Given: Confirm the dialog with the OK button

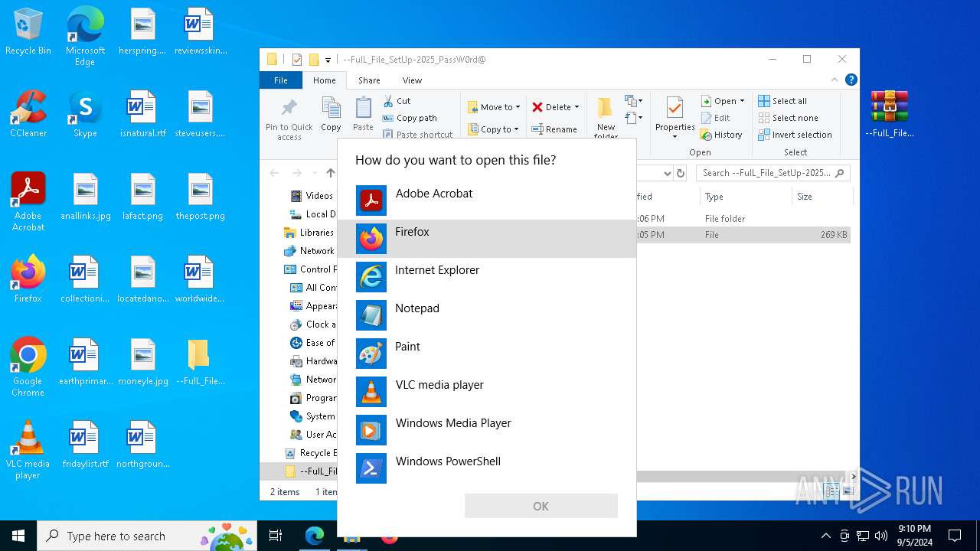Looking at the screenshot, I should (x=541, y=506).
